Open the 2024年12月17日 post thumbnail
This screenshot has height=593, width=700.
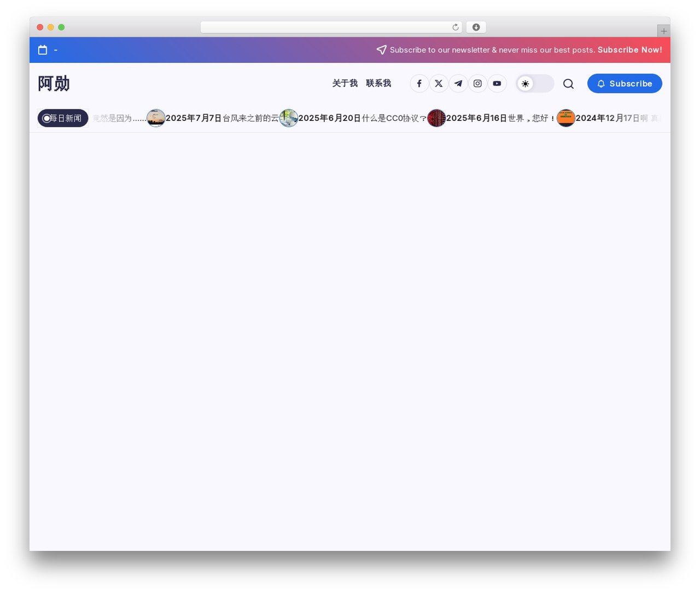click(566, 118)
